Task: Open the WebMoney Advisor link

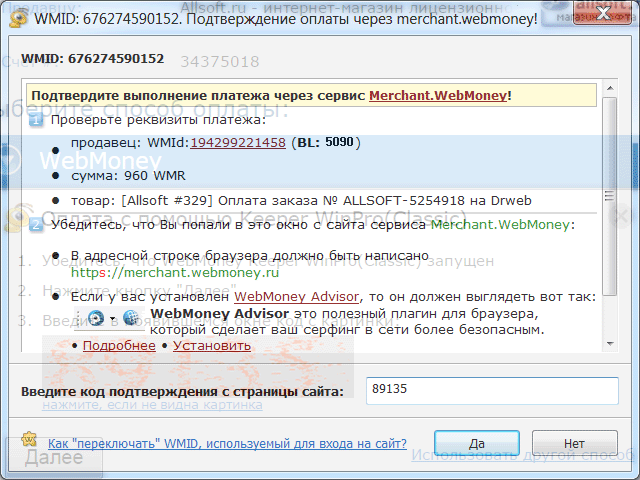Action: [297, 297]
